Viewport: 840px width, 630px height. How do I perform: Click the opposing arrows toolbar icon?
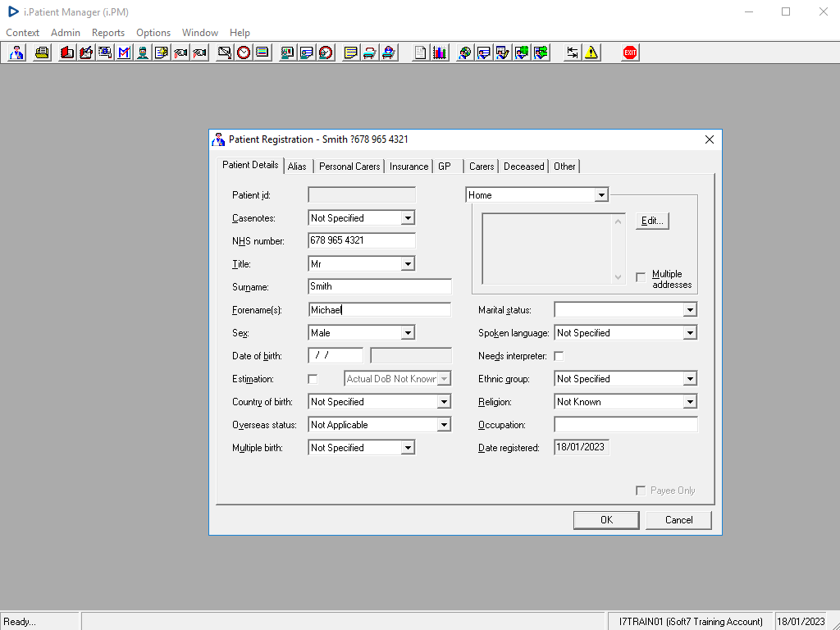(x=572, y=52)
